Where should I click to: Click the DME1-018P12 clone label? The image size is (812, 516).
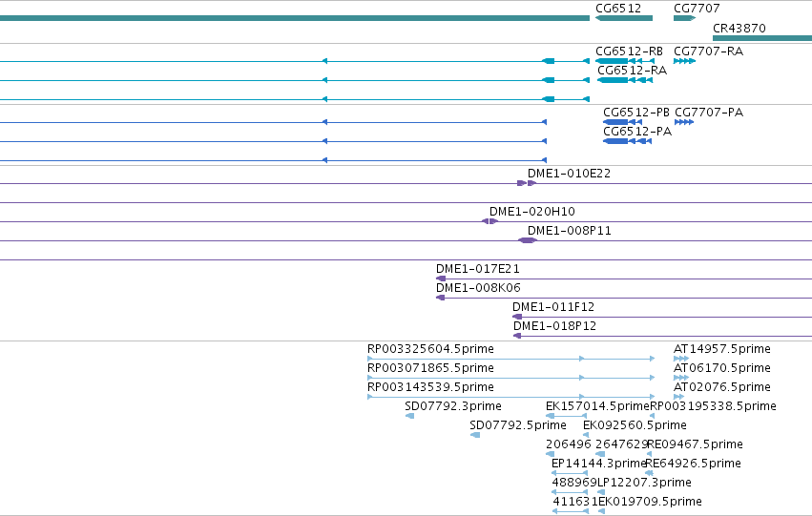tap(554, 326)
